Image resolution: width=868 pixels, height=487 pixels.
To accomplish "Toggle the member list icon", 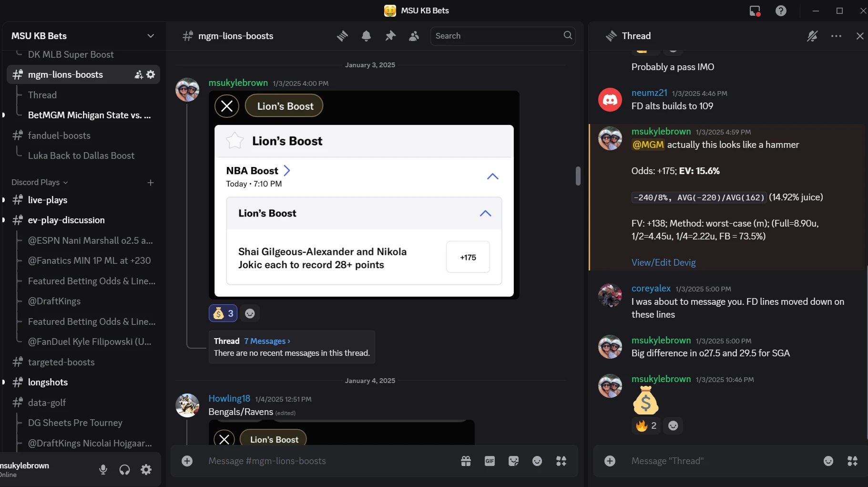I will click(414, 36).
